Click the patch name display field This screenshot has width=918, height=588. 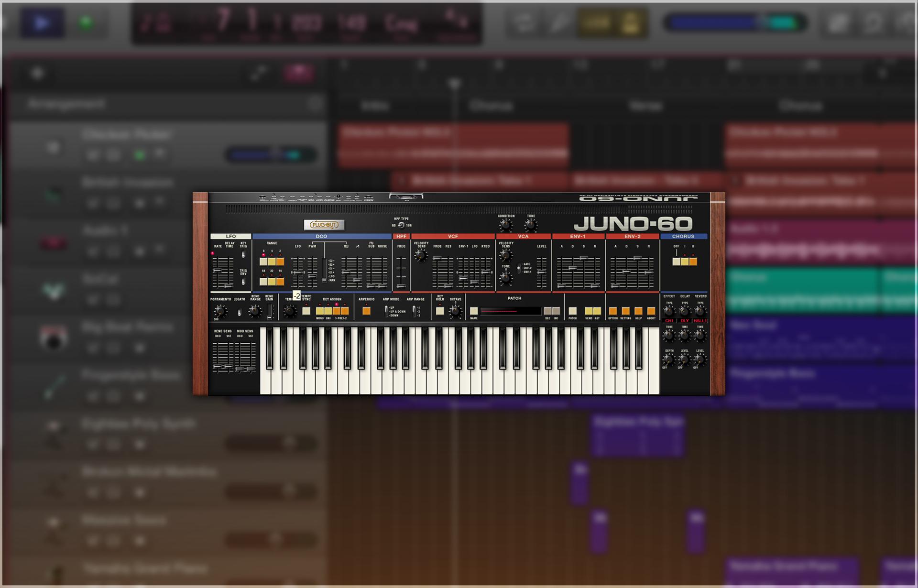coord(510,311)
